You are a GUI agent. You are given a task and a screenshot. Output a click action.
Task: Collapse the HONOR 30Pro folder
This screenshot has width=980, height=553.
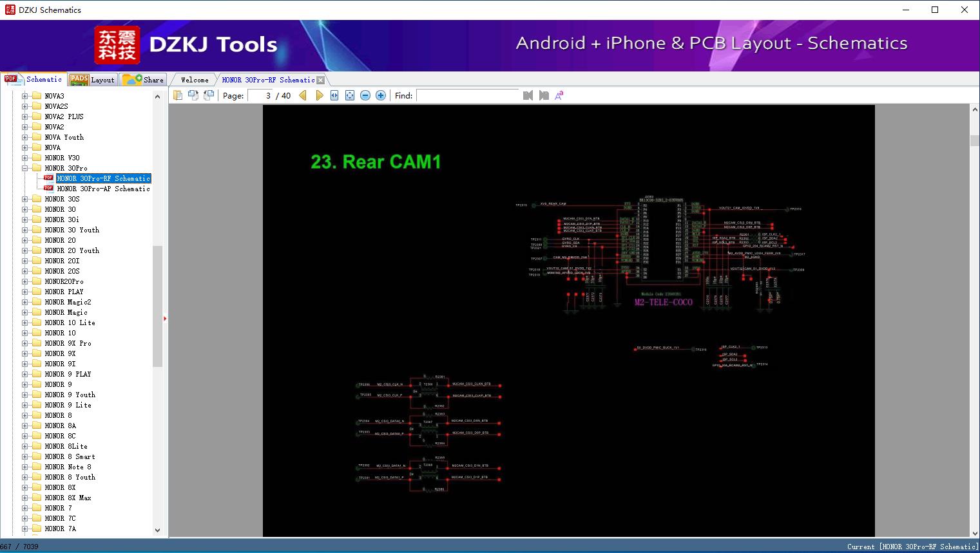[25, 168]
